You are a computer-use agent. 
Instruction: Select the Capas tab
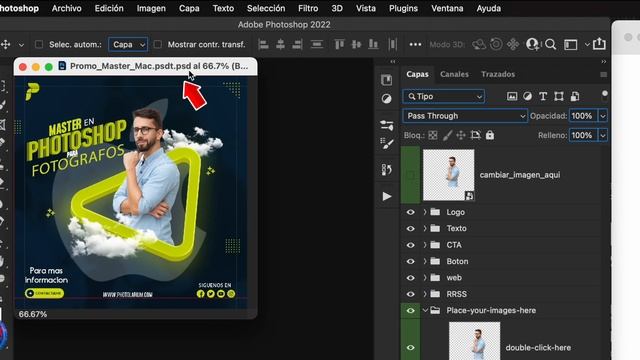tap(417, 74)
